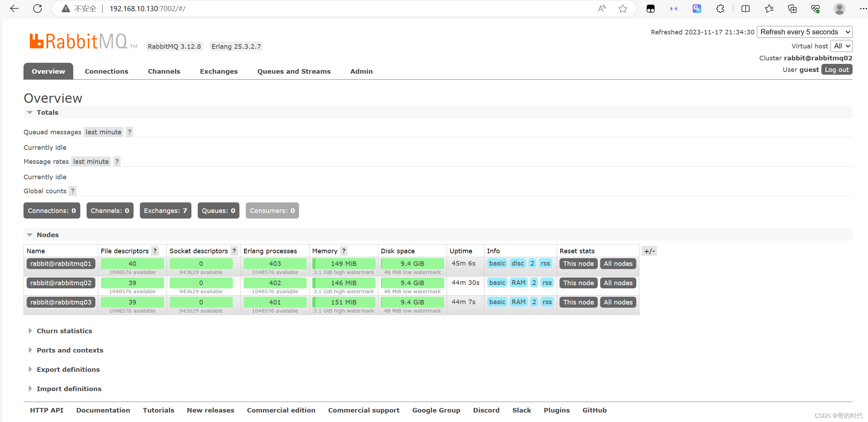This screenshot has height=422, width=868.
Task: Switch to the Queues and Streams tab
Action: (294, 71)
